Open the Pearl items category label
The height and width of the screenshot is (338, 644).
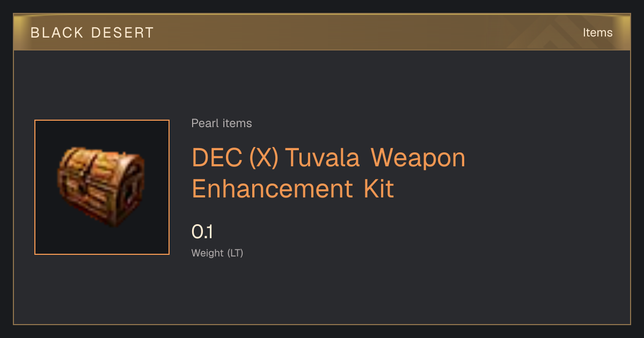pyautogui.click(x=222, y=123)
